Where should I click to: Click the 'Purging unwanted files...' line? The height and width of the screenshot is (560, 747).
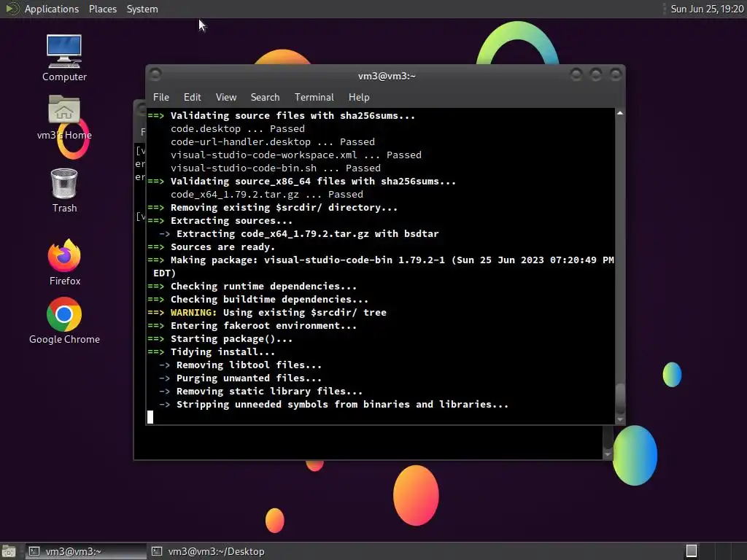pos(249,378)
